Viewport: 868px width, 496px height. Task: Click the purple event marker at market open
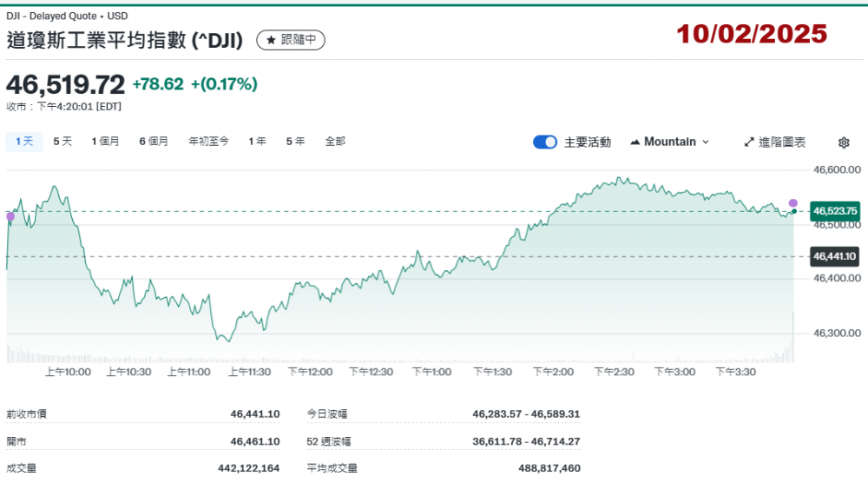click(x=10, y=216)
